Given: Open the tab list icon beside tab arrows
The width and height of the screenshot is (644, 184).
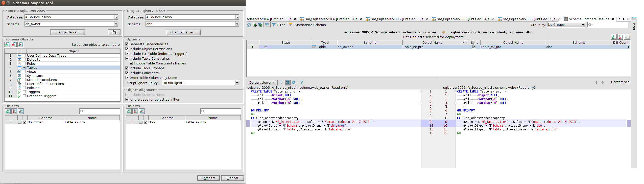Looking at the screenshot, I should [x=628, y=19].
